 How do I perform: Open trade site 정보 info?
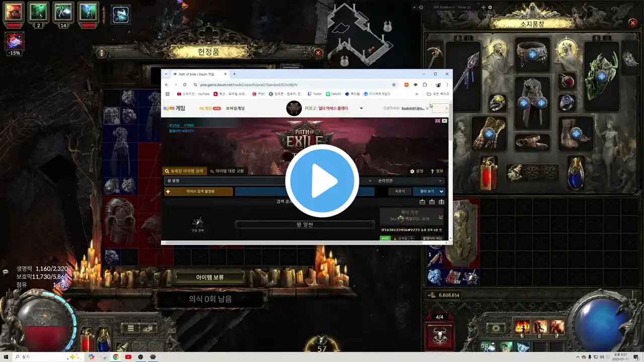coord(437,171)
